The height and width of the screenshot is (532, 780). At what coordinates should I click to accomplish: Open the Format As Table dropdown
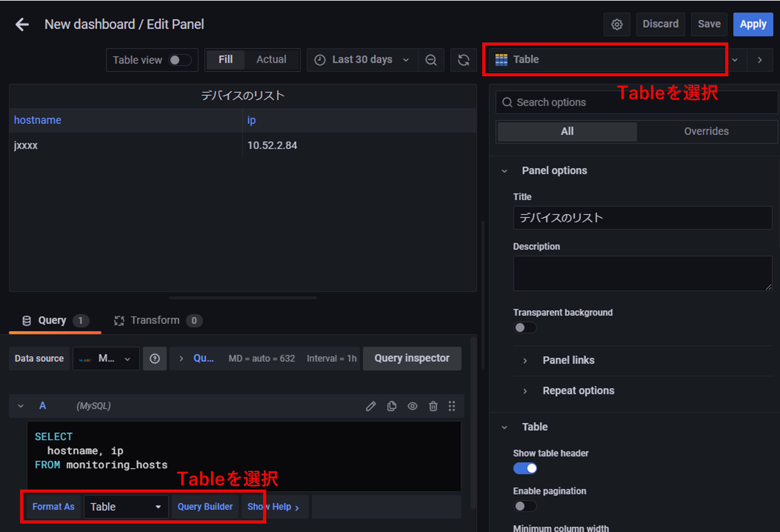[x=126, y=507]
